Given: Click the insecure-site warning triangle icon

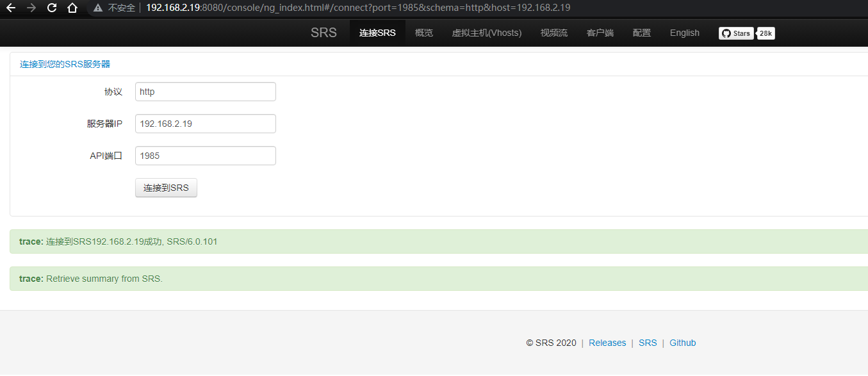Looking at the screenshot, I should pyautogui.click(x=98, y=8).
